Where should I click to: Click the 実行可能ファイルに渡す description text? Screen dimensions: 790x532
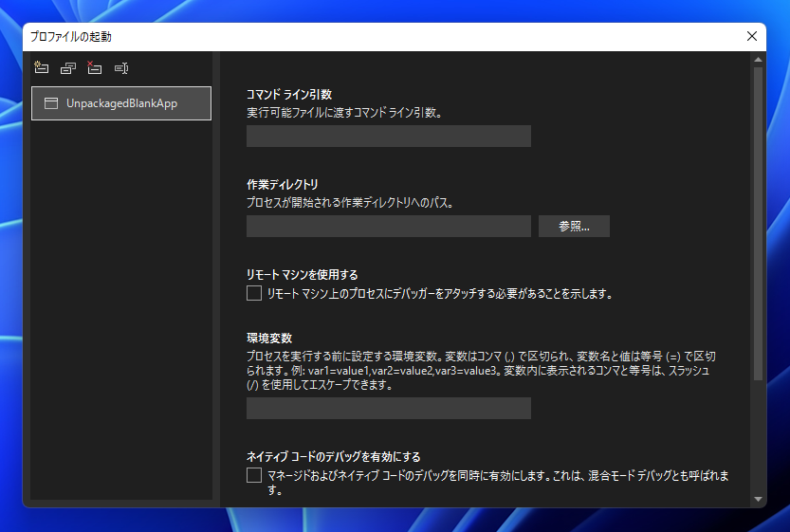coord(344,112)
